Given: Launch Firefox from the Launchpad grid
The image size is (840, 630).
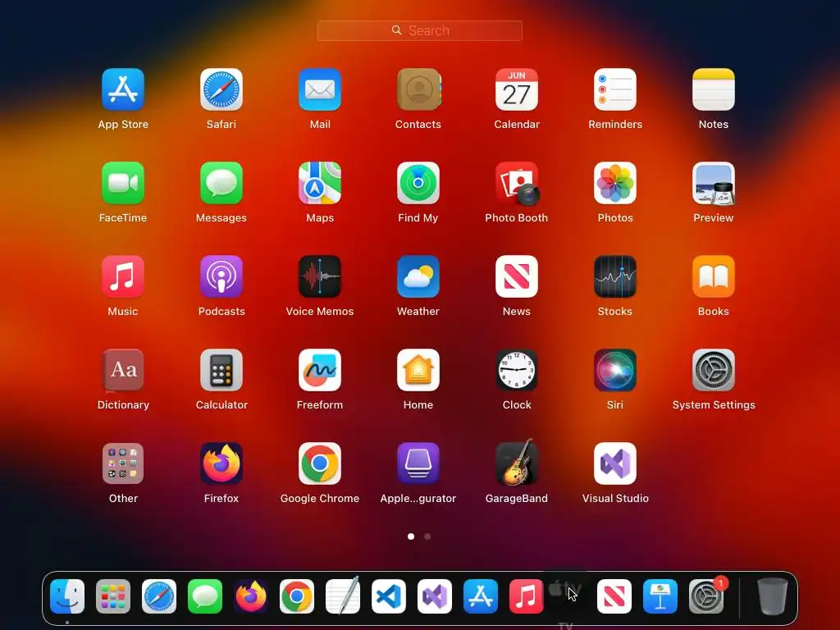Looking at the screenshot, I should point(221,463).
